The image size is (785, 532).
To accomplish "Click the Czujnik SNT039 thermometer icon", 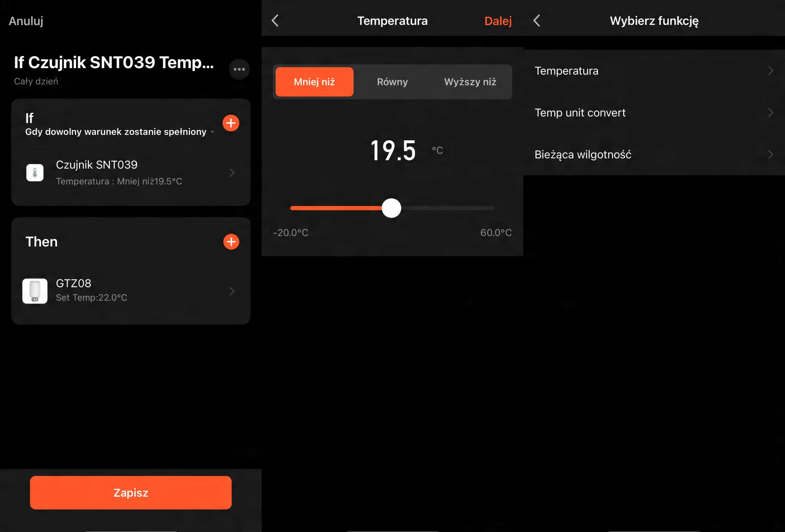I will pyautogui.click(x=35, y=173).
